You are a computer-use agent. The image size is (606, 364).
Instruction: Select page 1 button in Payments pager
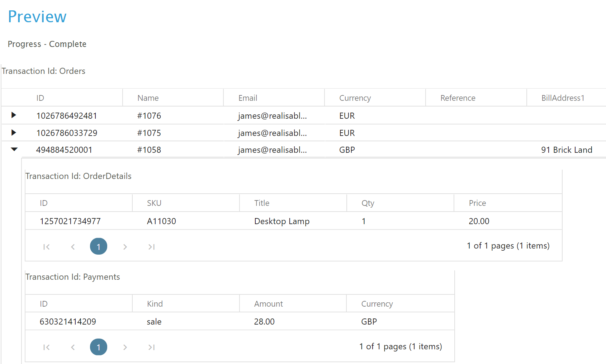(x=99, y=347)
